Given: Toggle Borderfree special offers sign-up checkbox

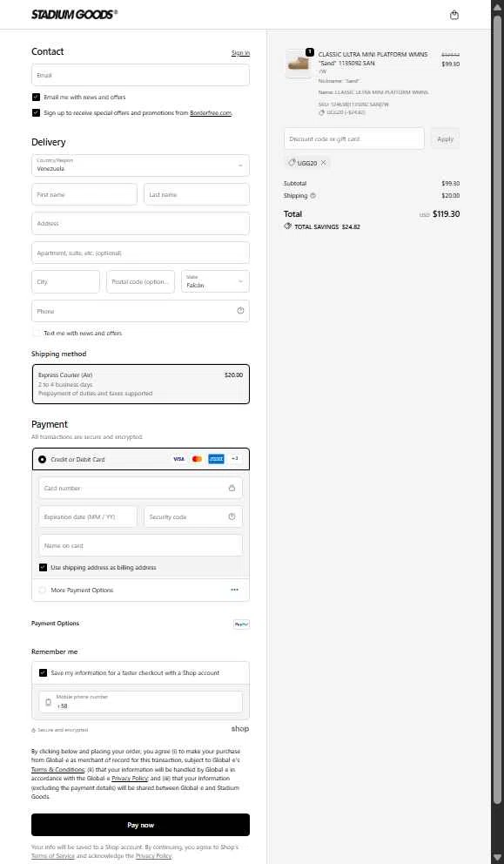Looking at the screenshot, I should pyautogui.click(x=36, y=113).
